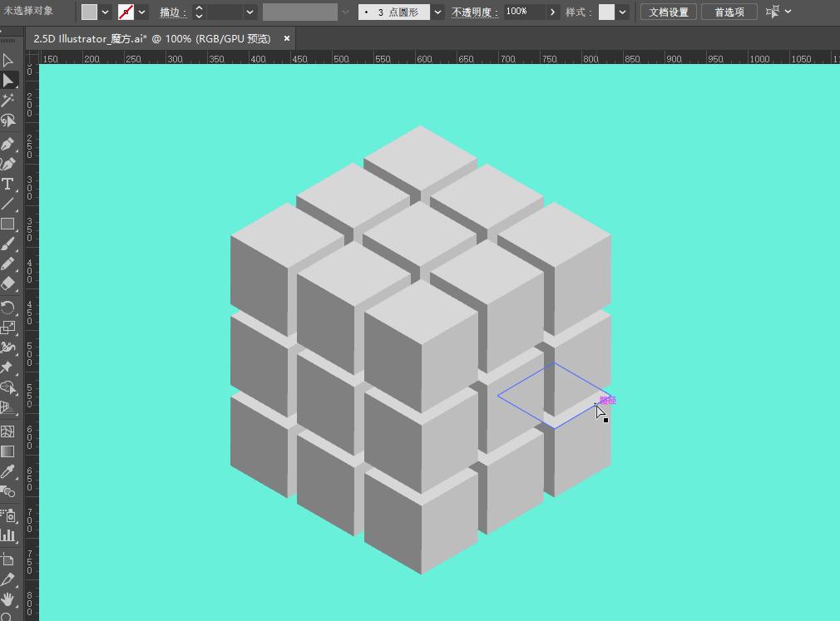Click the stroke weight stepper arrows
Image resolution: width=840 pixels, height=621 pixels.
pyautogui.click(x=199, y=12)
